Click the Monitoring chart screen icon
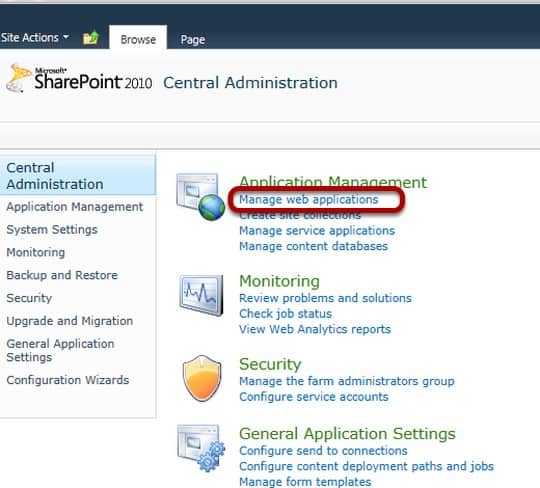 coord(201,295)
